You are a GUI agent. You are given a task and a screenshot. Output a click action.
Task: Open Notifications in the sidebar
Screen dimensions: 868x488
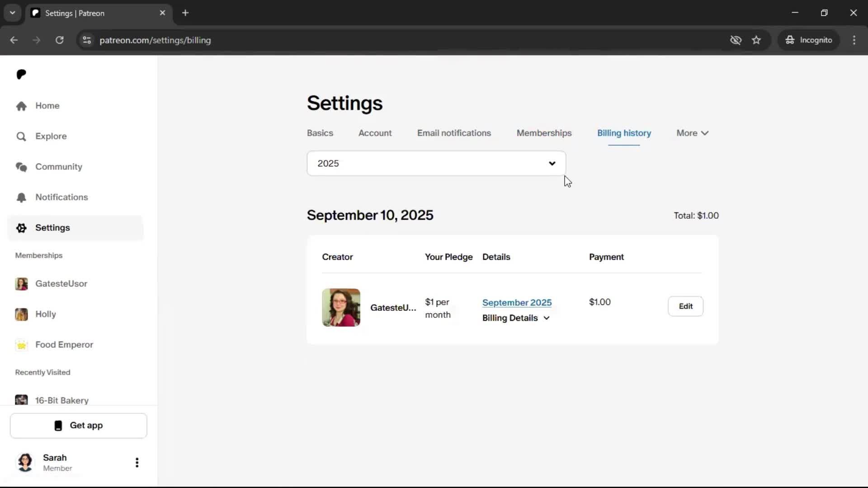(x=61, y=197)
